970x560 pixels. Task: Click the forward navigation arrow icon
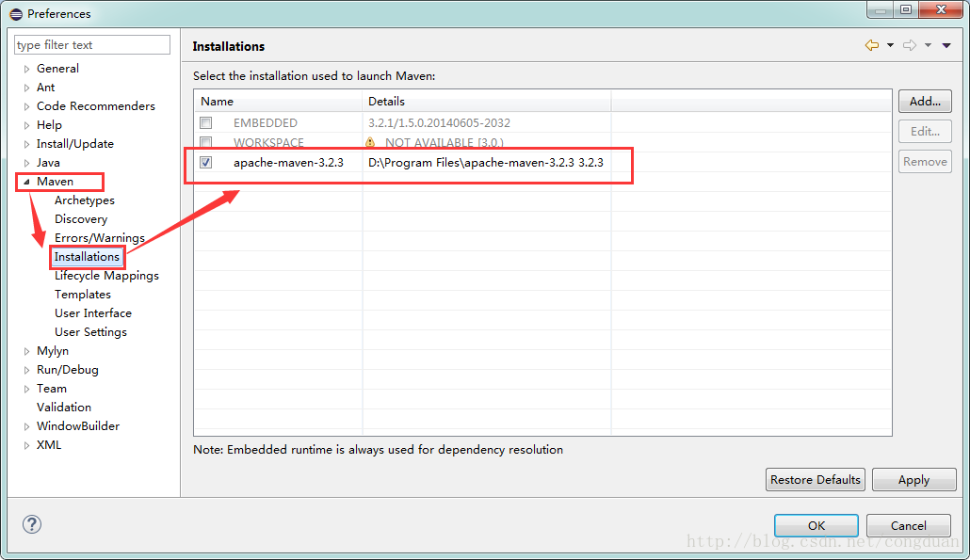coord(910,45)
